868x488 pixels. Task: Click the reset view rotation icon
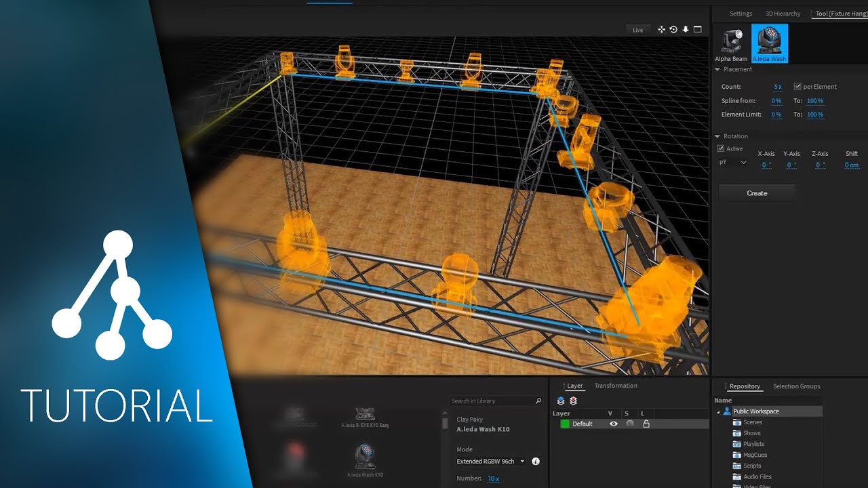pyautogui.click(x=673, y=29)
